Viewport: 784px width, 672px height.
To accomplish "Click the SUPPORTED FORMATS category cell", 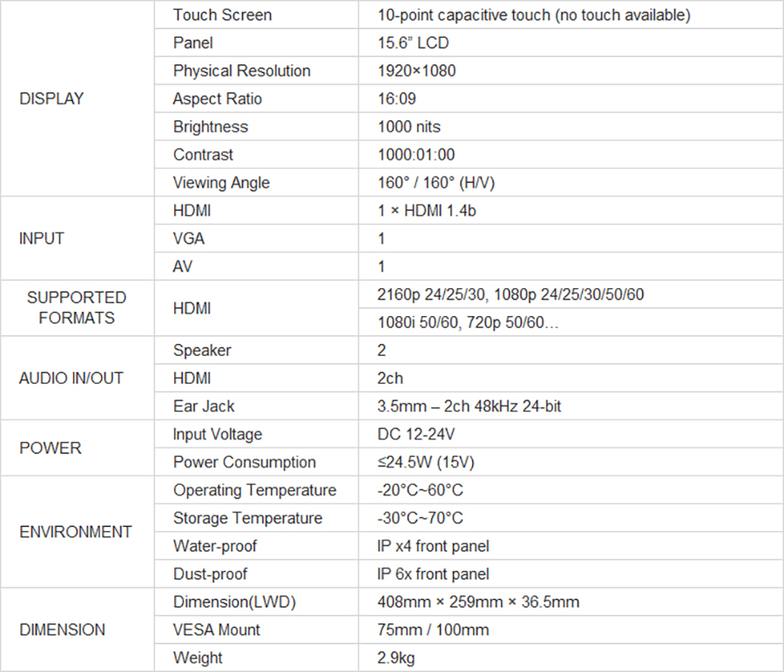I will [x=77, y=308].
